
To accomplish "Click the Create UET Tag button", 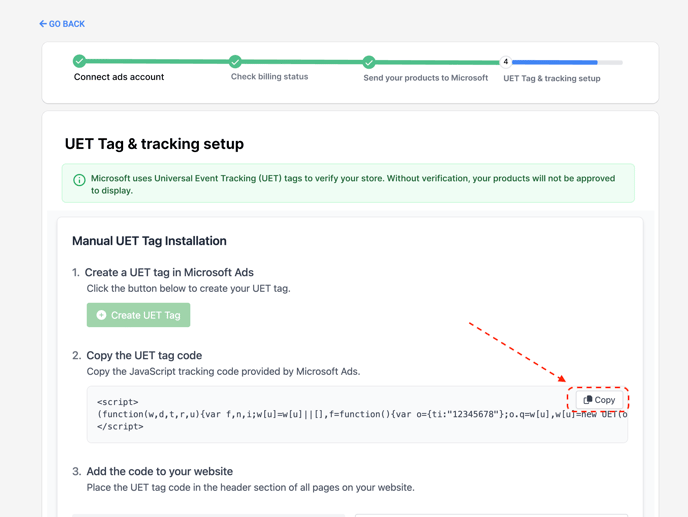I will 138,315.
